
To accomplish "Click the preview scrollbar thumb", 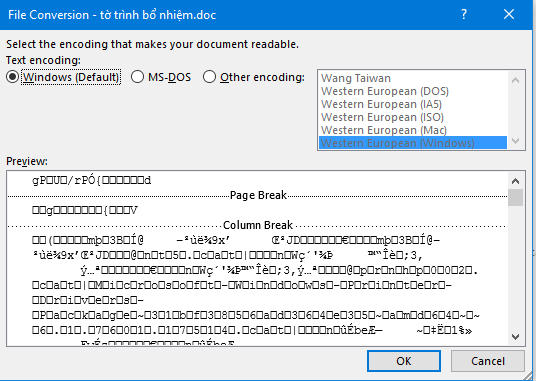I will coord(515,198).
